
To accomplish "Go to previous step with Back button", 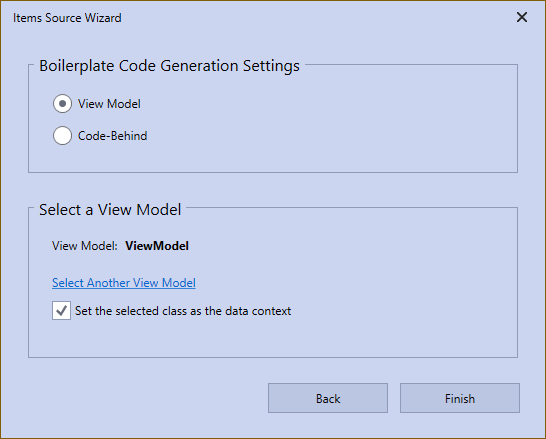I will [328, 398].
